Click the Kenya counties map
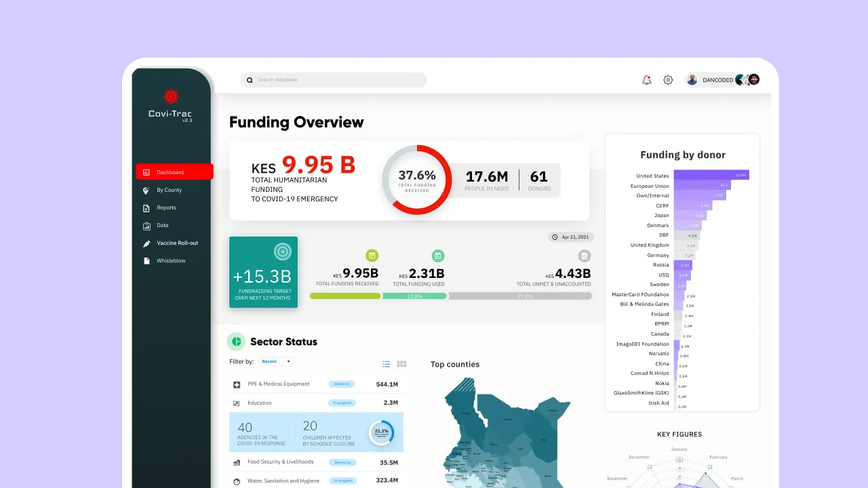The width and height of the screenshot is (868, 488). (507, 432)
